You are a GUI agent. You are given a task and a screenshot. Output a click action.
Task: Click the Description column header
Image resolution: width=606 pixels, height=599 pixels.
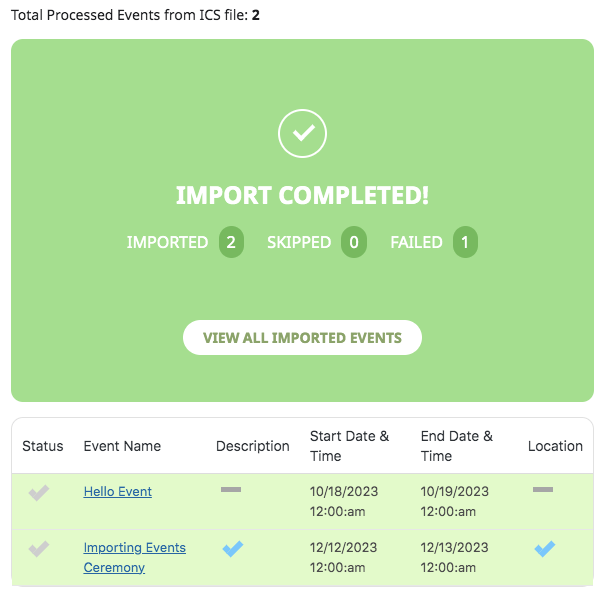(253, 446)
